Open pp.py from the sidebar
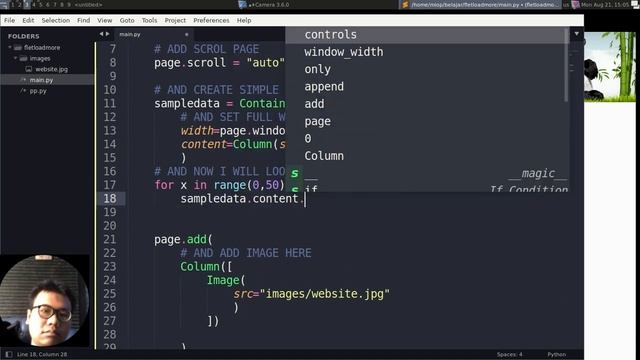 [x=38, y=91]
